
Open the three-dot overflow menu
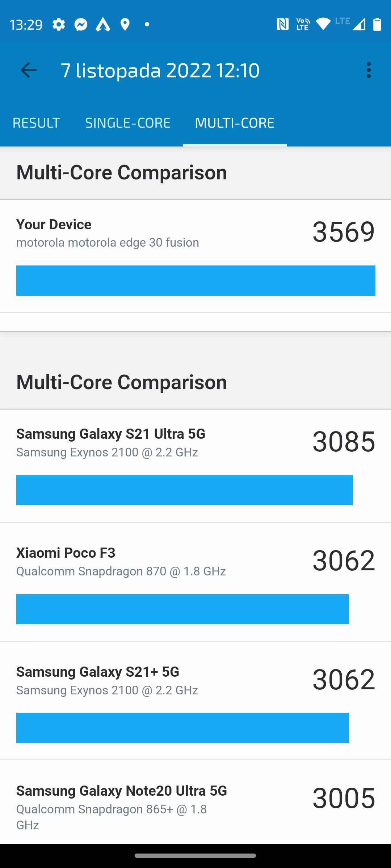coord(369,70)
